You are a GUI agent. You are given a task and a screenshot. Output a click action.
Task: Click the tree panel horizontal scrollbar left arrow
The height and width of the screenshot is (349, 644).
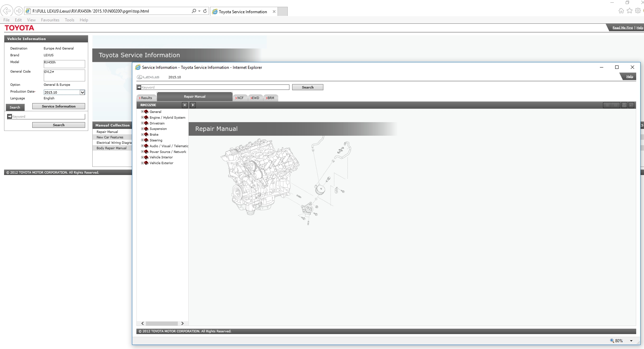143,324
